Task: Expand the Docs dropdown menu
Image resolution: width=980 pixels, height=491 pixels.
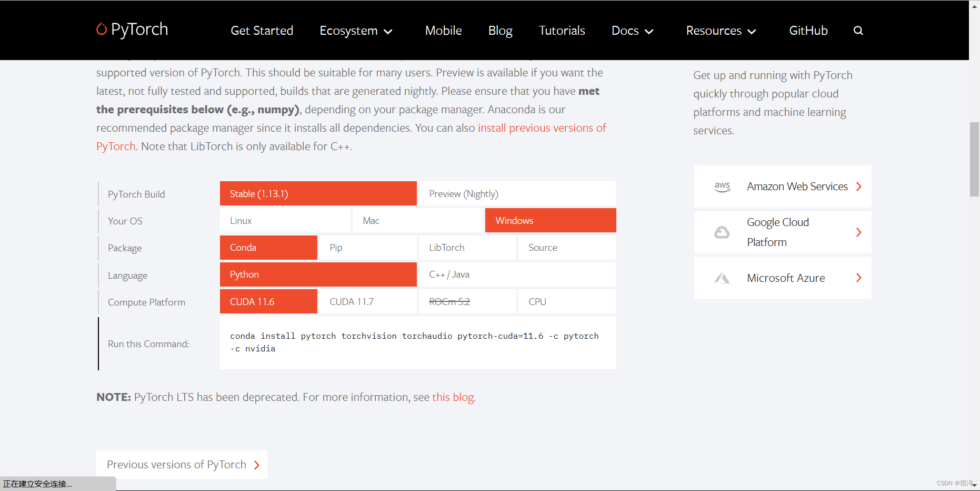Action: tap(633, 31)
